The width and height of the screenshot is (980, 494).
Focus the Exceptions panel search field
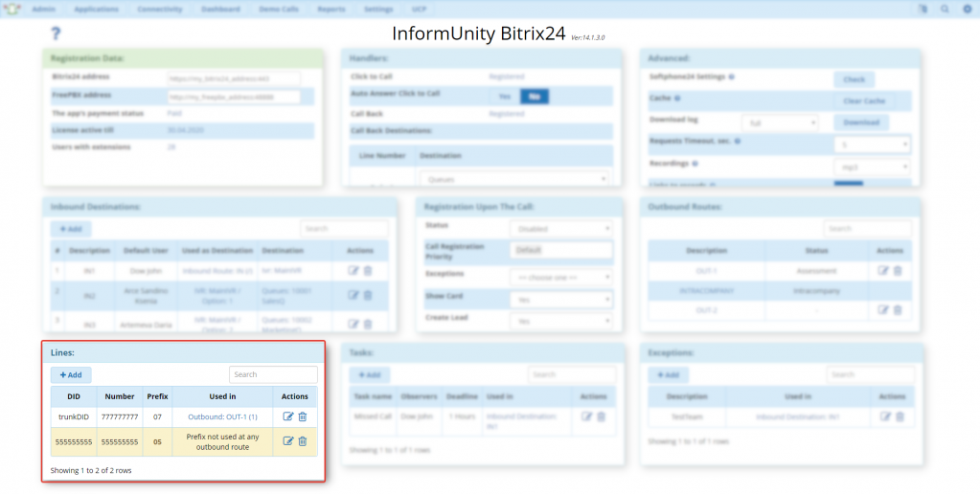(x=871, y=374)
